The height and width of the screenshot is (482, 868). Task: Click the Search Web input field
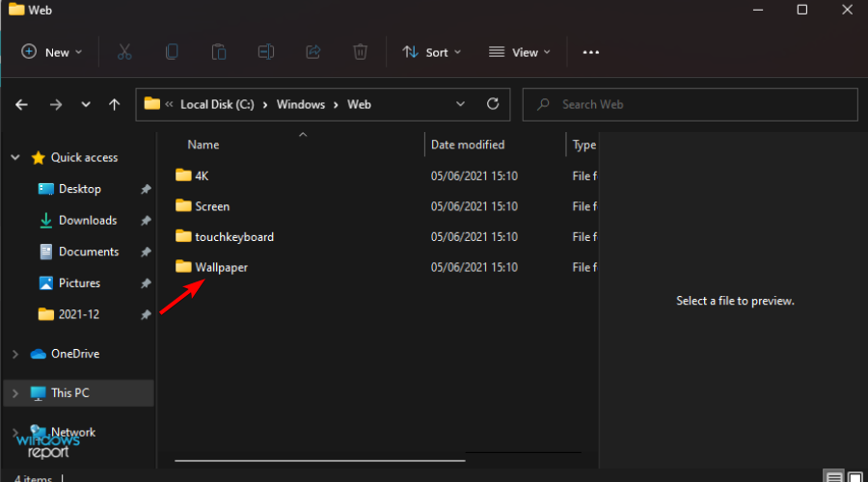tap(690, 104)
